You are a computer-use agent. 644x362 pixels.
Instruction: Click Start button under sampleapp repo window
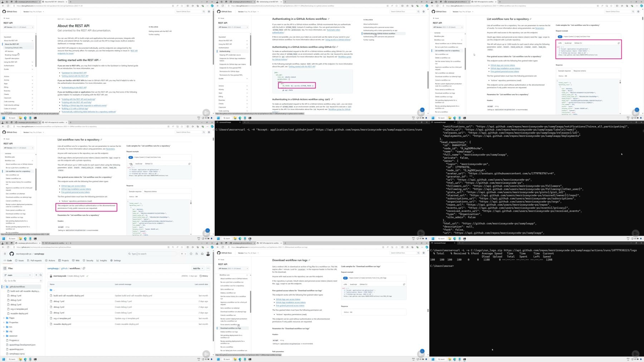point(4,359)
